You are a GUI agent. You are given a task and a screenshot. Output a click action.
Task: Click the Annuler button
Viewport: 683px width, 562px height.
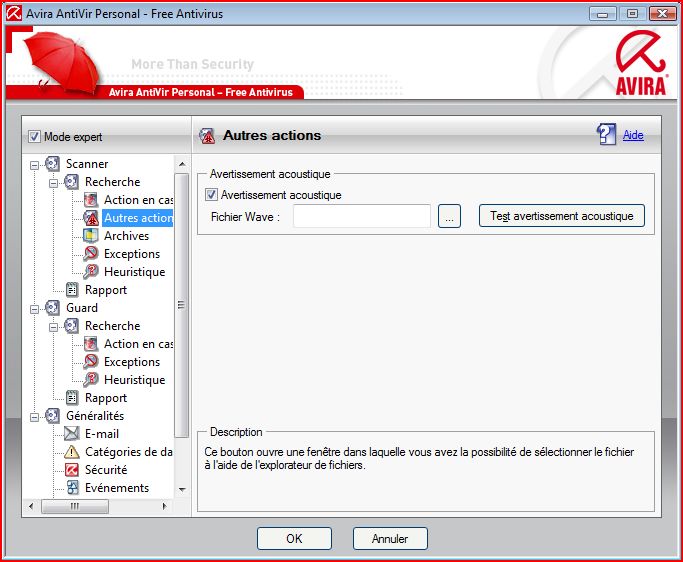(390, 538)
